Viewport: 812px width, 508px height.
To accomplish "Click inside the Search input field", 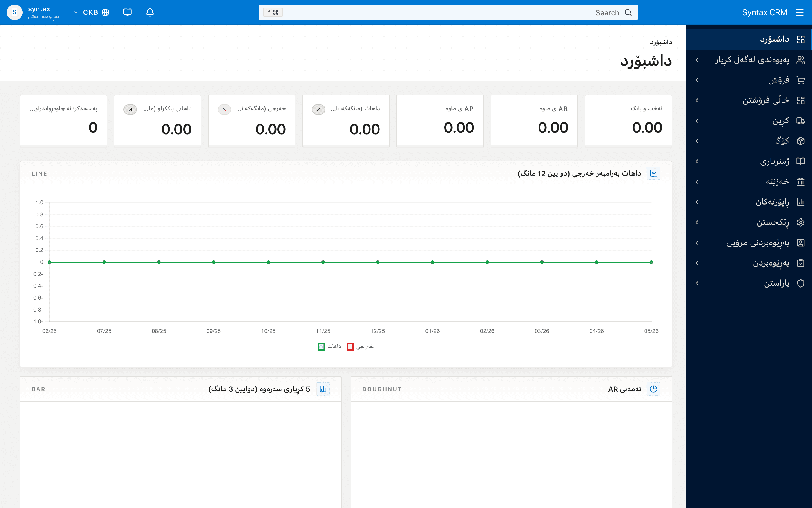I will tap(448, 12).
